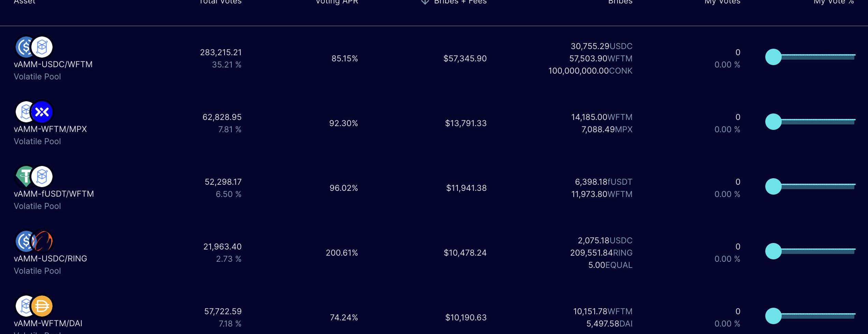Click the DAI token icon
868x334 pixels.
42,306
